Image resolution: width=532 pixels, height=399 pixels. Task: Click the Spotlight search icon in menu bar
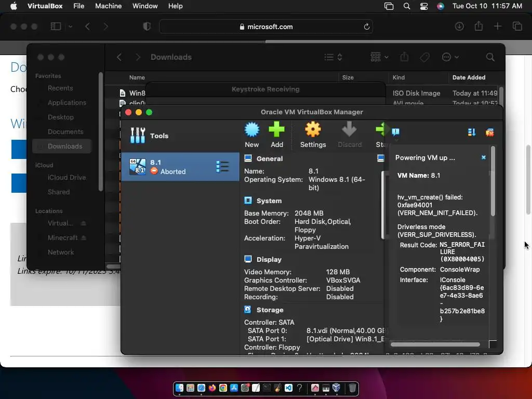tap(406, 6)
